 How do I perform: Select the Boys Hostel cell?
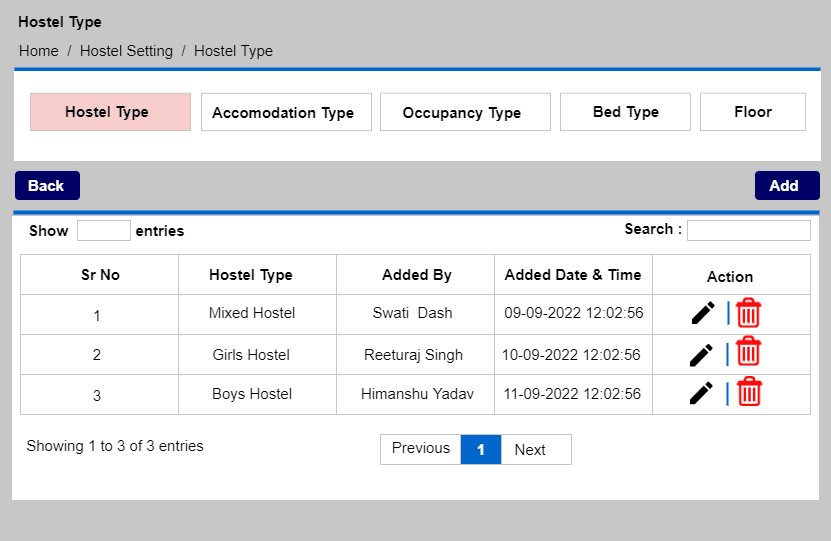pos(258,394)
